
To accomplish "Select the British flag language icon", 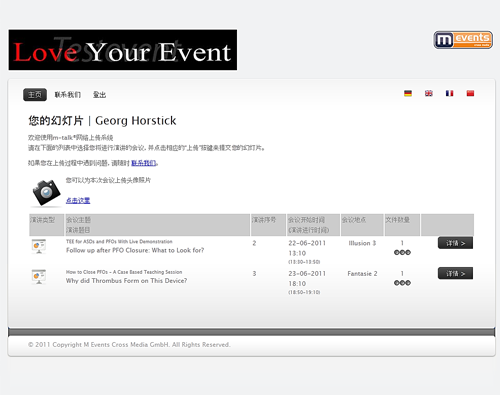I will [429, 93].
